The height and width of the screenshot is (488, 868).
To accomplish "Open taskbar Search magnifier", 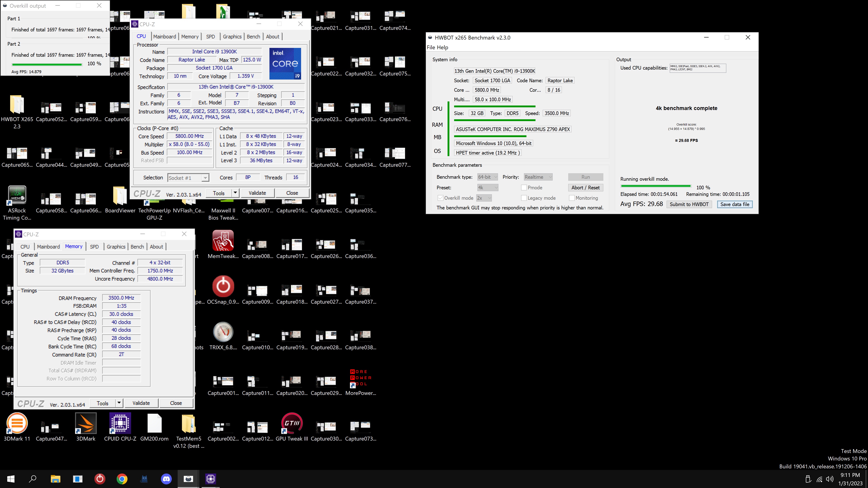I will [x=33, y=479].
